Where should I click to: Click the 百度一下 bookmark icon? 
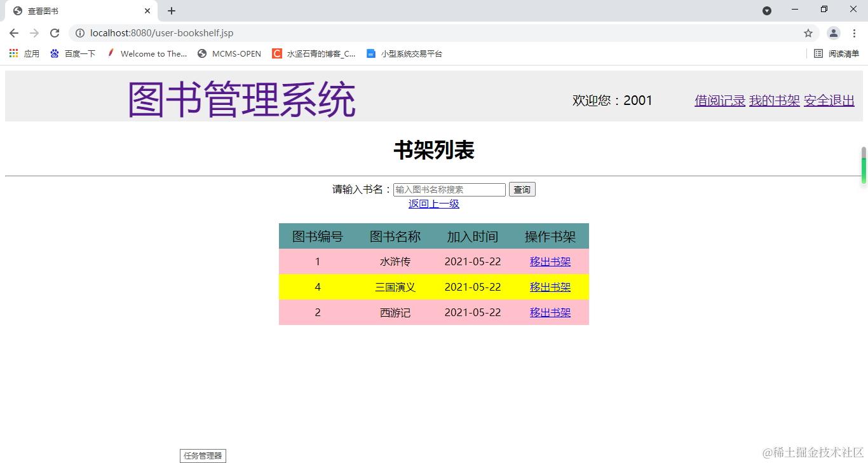point(54,53)
